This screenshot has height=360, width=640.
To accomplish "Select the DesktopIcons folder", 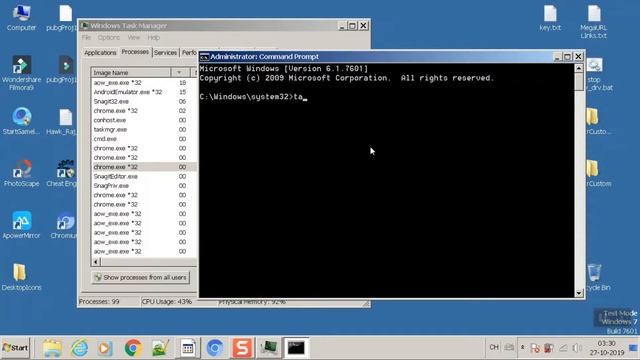I will tap(21, 277).
